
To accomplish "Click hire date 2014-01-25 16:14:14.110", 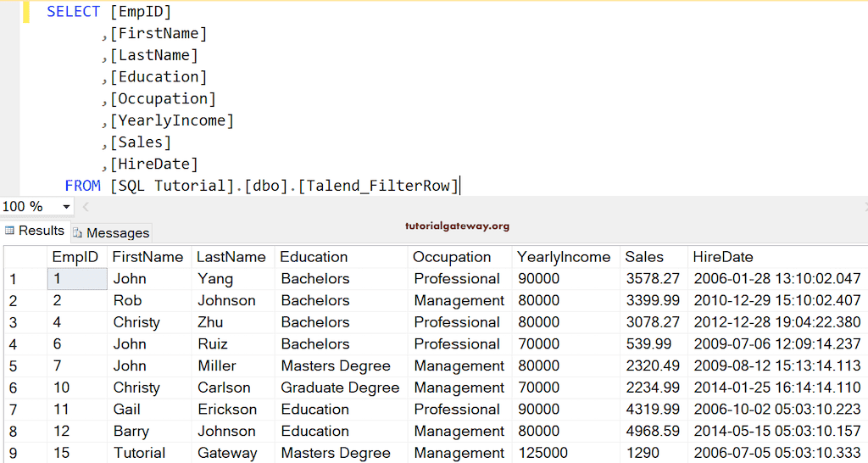I will click(778, 388).
